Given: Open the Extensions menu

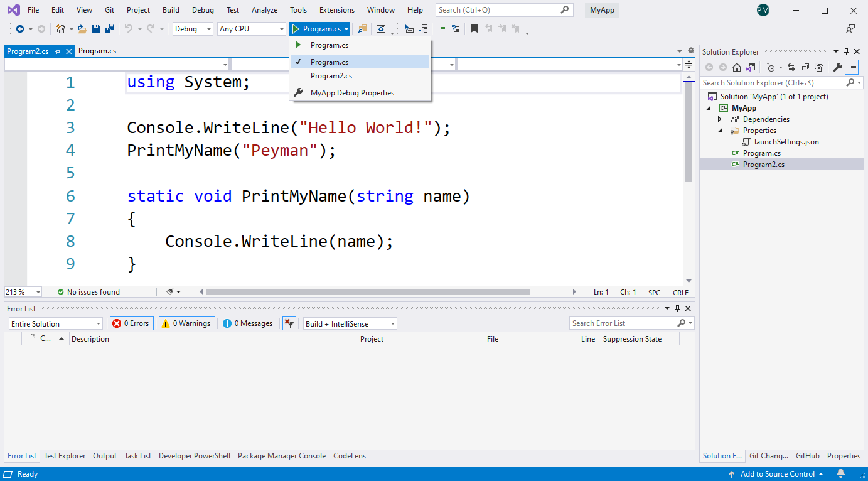Looking at the screenshot, I should (x=336, y=10).
